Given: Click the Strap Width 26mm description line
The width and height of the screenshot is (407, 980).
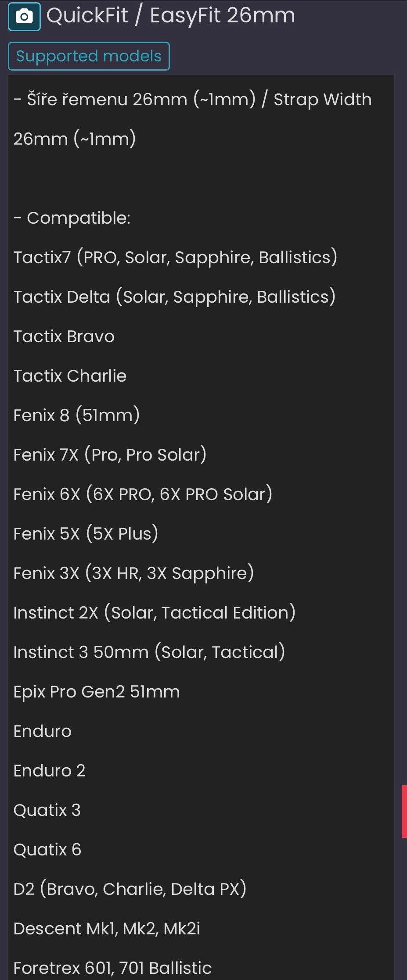Looking at the screenshot, I should [x=192, y=100].
